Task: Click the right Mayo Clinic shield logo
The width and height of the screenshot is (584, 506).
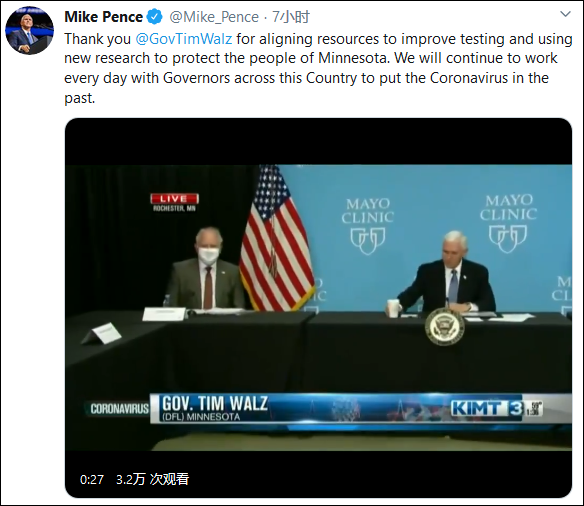Action: [508, 238]
